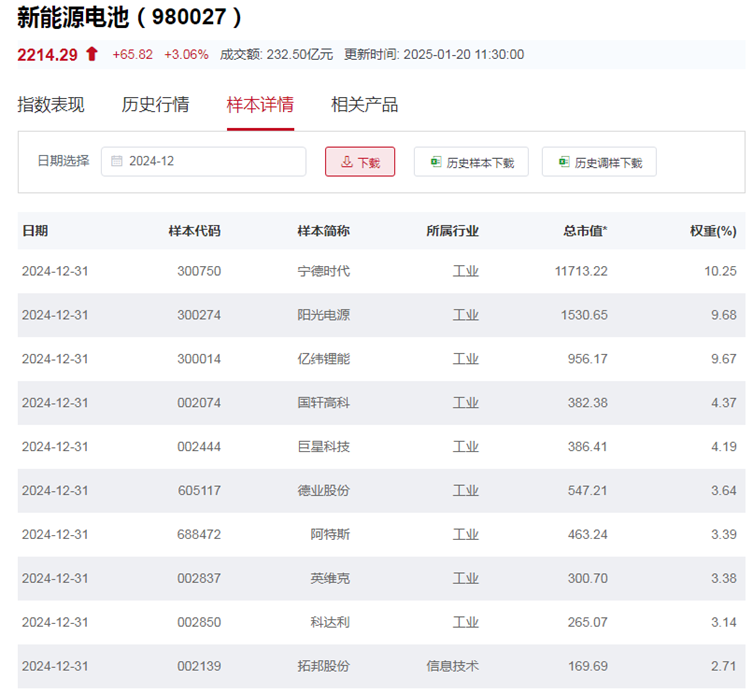Click the 所属行业 column header

(x=452, y=231)
